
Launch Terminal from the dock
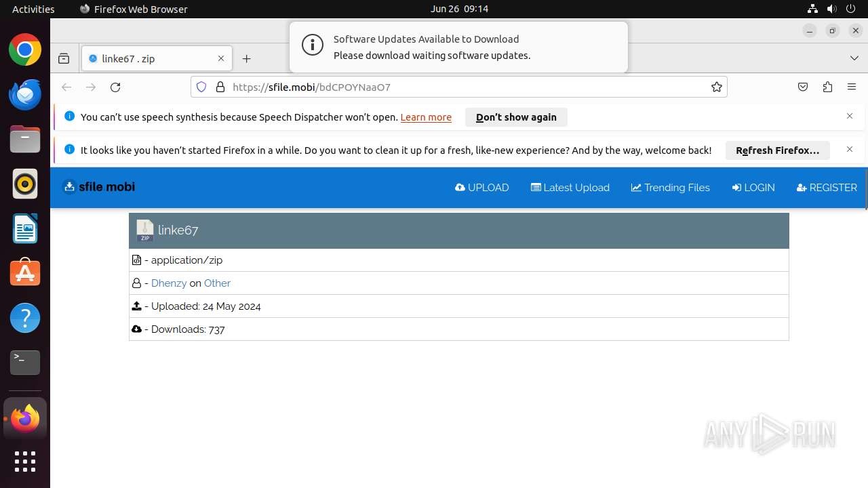[25, 363]
